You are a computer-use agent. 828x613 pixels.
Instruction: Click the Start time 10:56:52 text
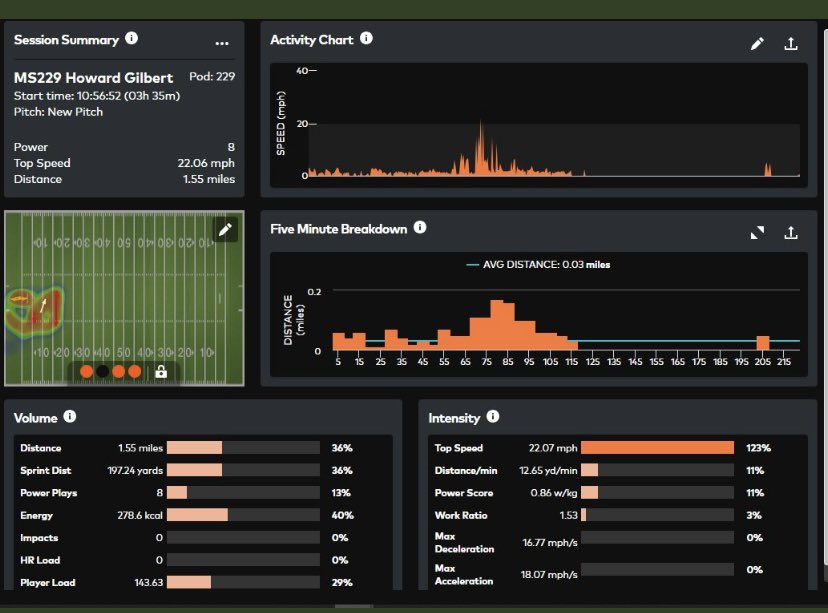coord(97,96)
